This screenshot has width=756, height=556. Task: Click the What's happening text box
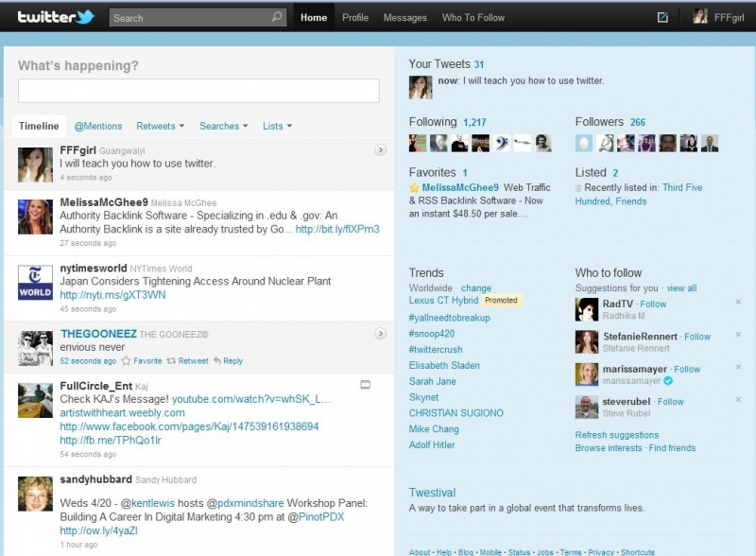(198, 90)
